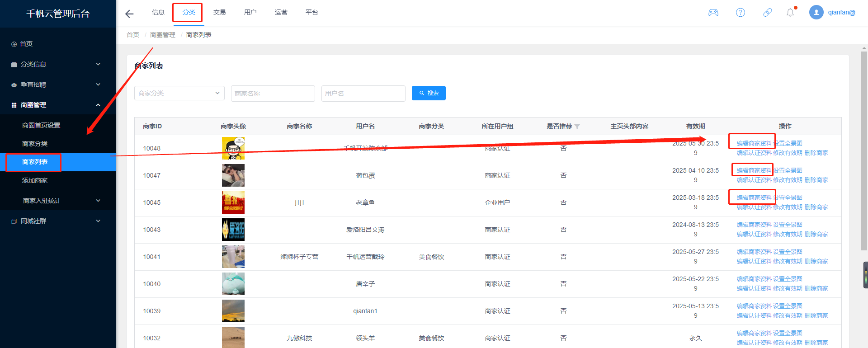Click 删除商家 for merchant 10041
Screen dimensions: 868x348
816,261
